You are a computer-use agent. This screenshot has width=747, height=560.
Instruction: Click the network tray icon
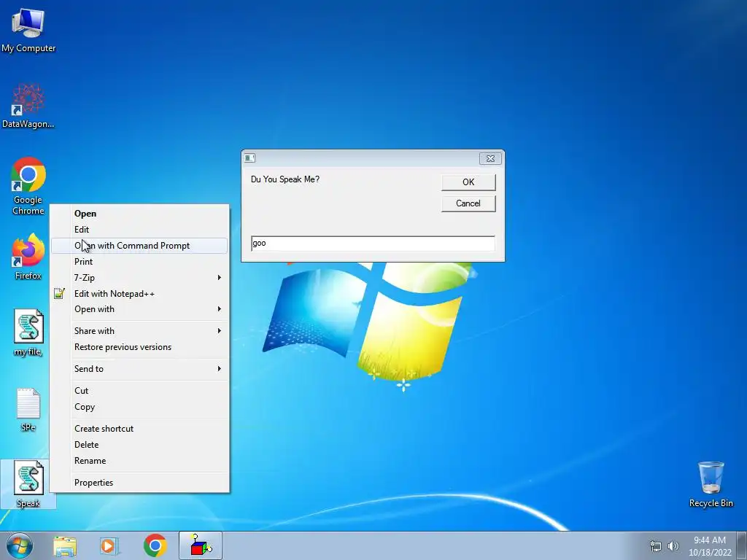click(x=656, y=546)
